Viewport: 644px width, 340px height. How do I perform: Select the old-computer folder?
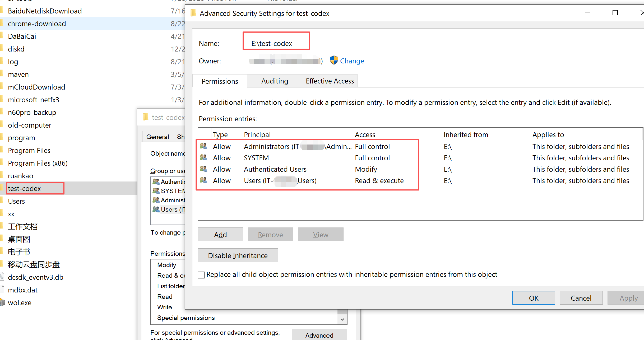pos(30,125)
